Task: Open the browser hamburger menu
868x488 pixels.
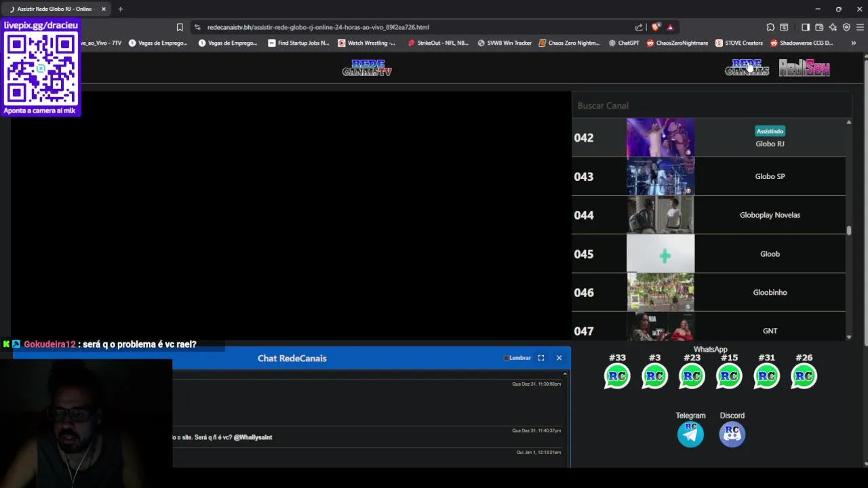Action: (860, 27)
